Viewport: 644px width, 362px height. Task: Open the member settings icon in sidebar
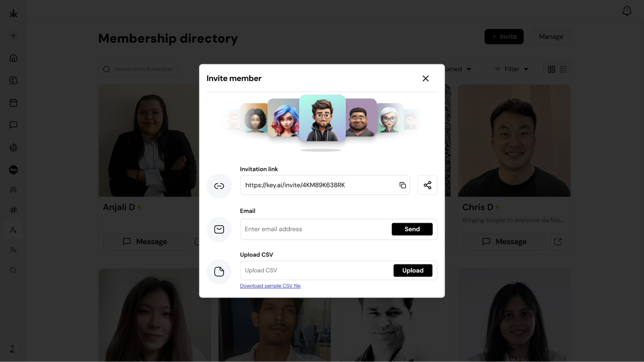(x=14, y=250)
